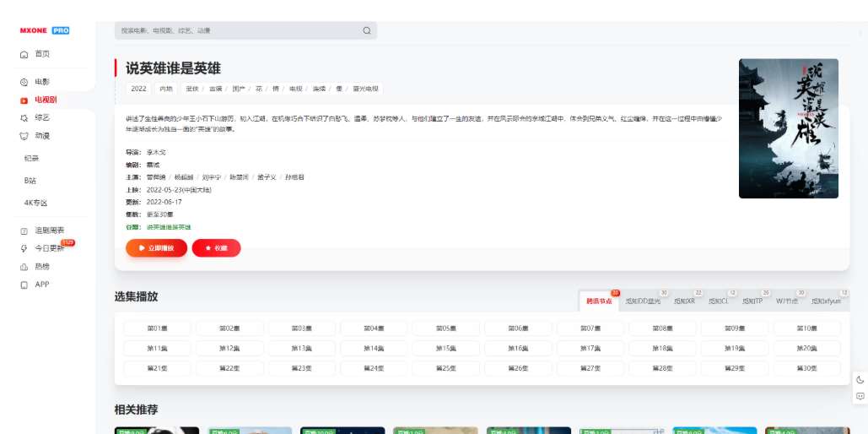Play episode 第04集
Viewport: 868px width, 434px height.
point(374,328)
